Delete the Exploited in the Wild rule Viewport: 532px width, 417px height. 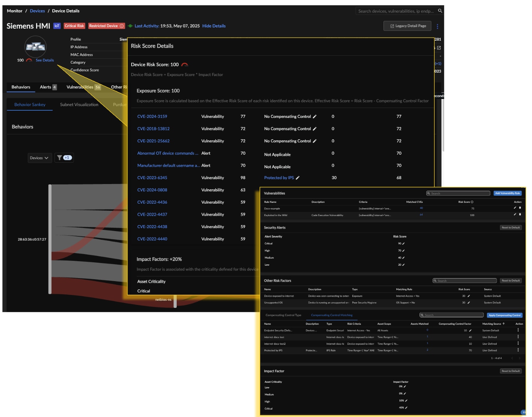pos(520,214)
